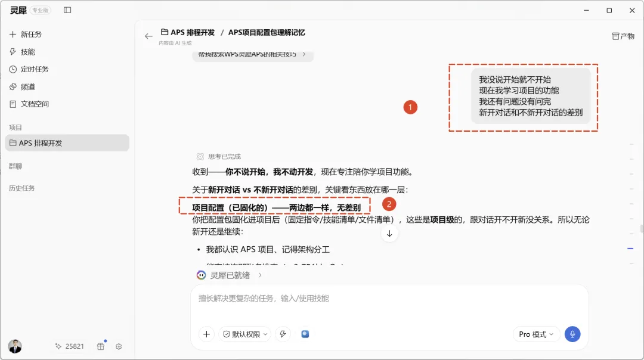
Task: Toggle the sidebar collapse icon
Action: pos(67,10)
